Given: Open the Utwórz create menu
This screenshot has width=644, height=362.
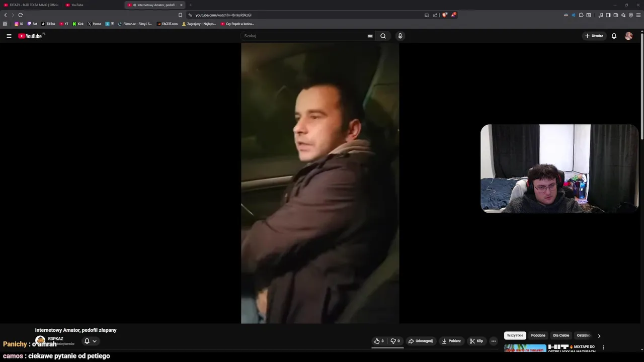Looking at the screenshot, I should [x=594, y=36].
